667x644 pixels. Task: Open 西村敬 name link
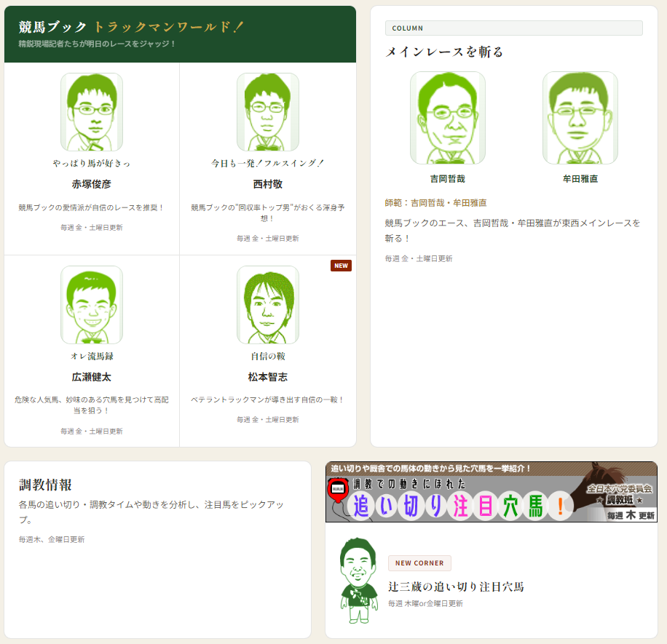pos(267,184)
